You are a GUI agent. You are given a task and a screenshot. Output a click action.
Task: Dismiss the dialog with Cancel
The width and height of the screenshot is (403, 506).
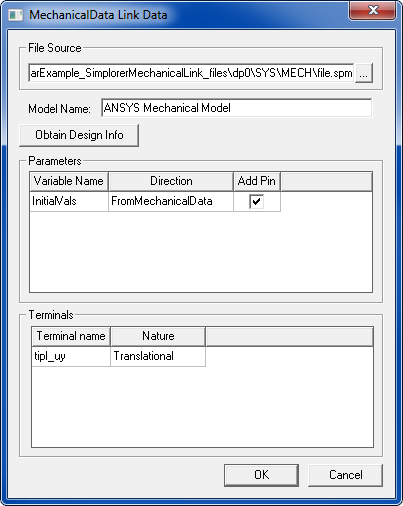point(345,475)
